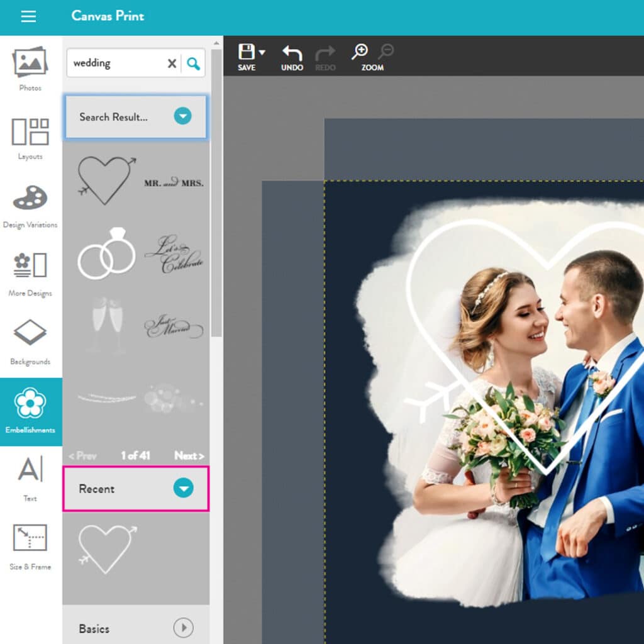Add the Mr. and Mrs. embellishment
Image resolution: width=644 pixels, height=644 pixels.
[174, 183]
